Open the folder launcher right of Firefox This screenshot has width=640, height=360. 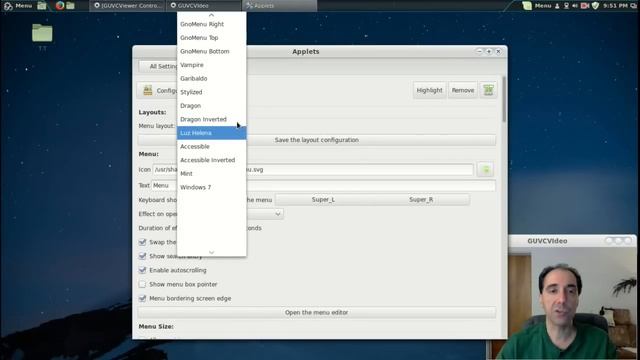click(70, 6)
